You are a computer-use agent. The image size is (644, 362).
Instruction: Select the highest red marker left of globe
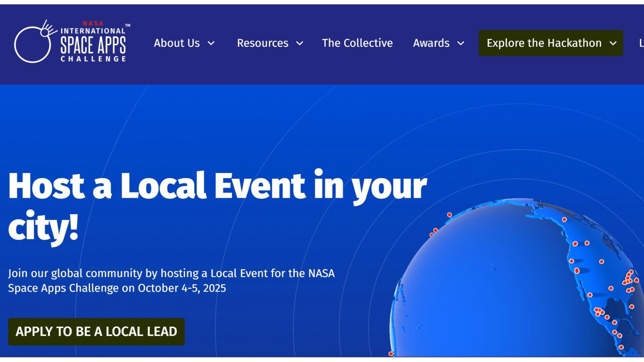449,215
